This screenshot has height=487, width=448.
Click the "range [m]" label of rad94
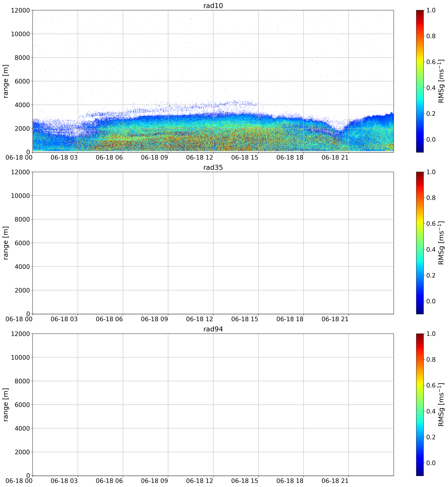(6, 405)
